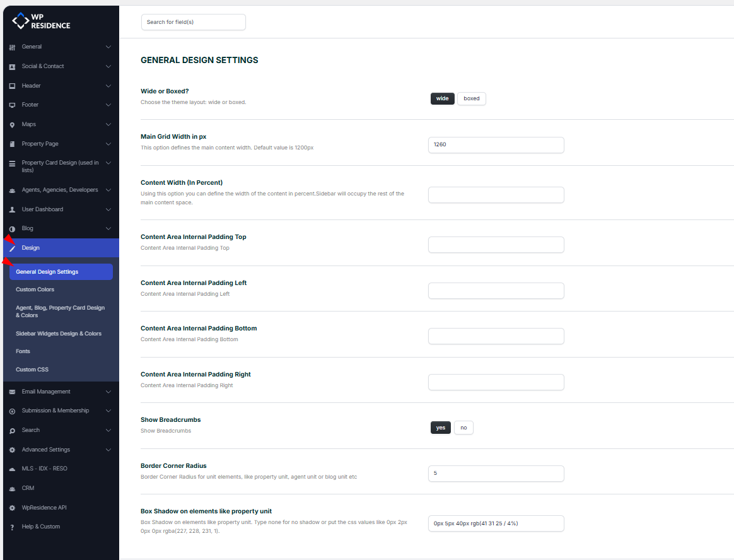Click the User Dashboard person icon
The height and width of the screenshot is (560, 734).
[12, 209]
